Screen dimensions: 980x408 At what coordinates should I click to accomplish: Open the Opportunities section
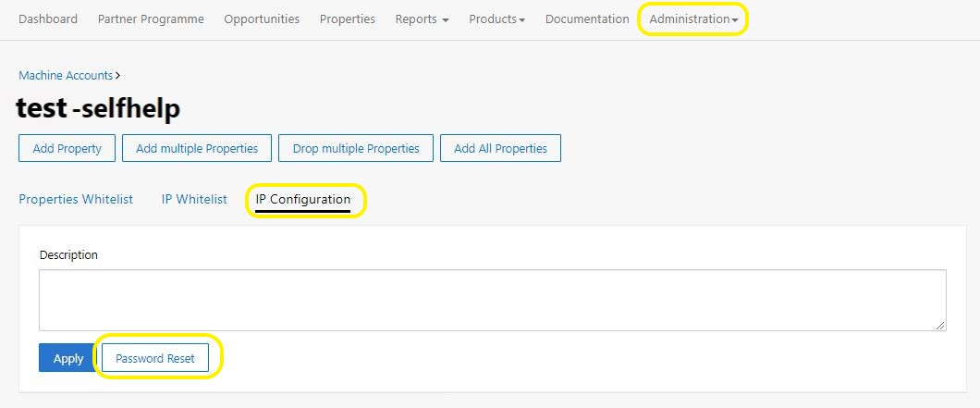pyautogui.click(x=262, y=19)
